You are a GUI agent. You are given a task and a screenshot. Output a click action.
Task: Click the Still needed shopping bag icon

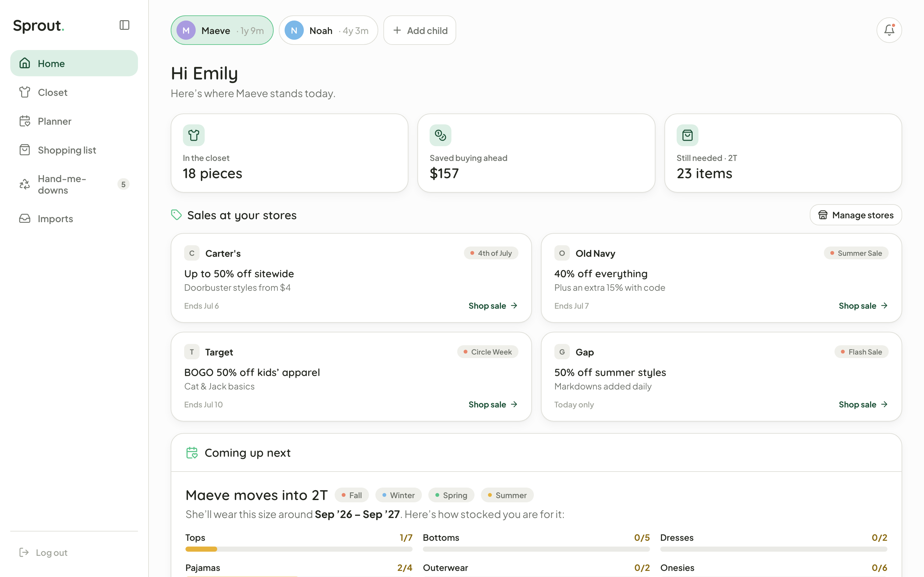[x=687, y=135]
